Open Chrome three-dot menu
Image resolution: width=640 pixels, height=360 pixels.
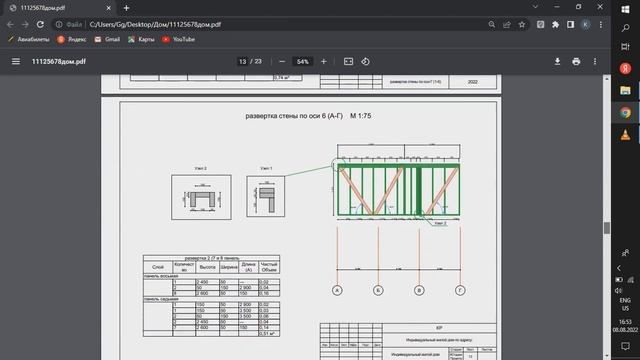(600, 24)
